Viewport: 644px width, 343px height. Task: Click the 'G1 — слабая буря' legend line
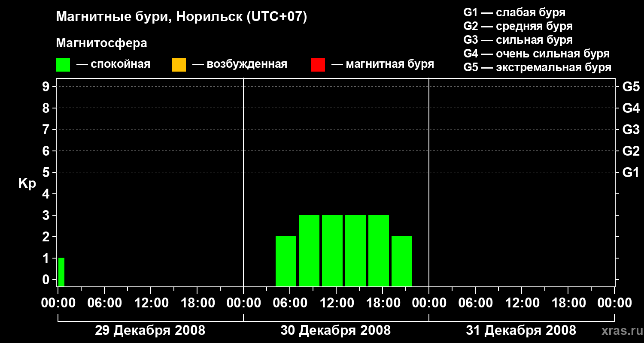[514, 12]
